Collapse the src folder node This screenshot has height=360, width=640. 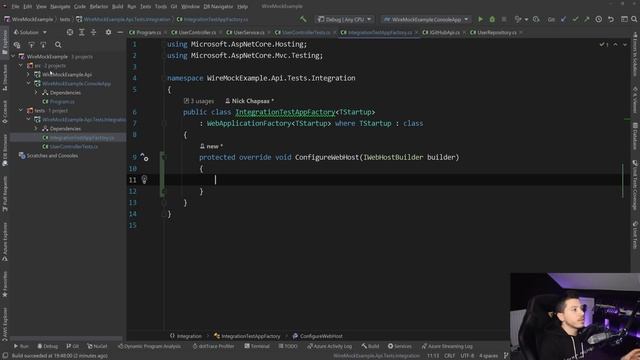click(x=21, y=65)
